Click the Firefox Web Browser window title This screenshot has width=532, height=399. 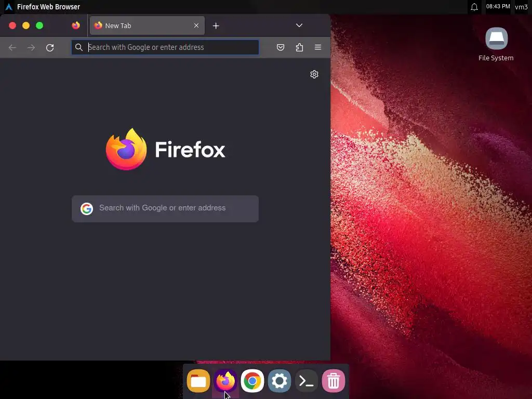click(x=48, y=7)
